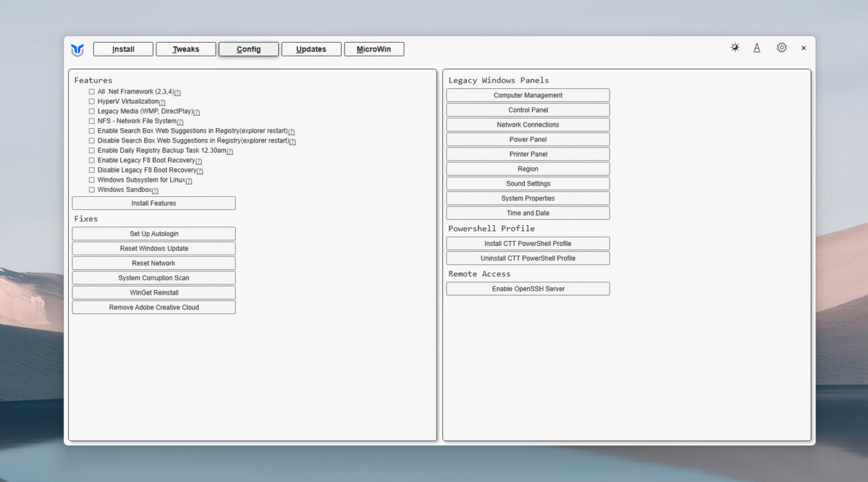This screenshot has width=868, height=482.
Task: Run the System Corruption Scan
Action: pyautogui.click(x=154, y=278)
